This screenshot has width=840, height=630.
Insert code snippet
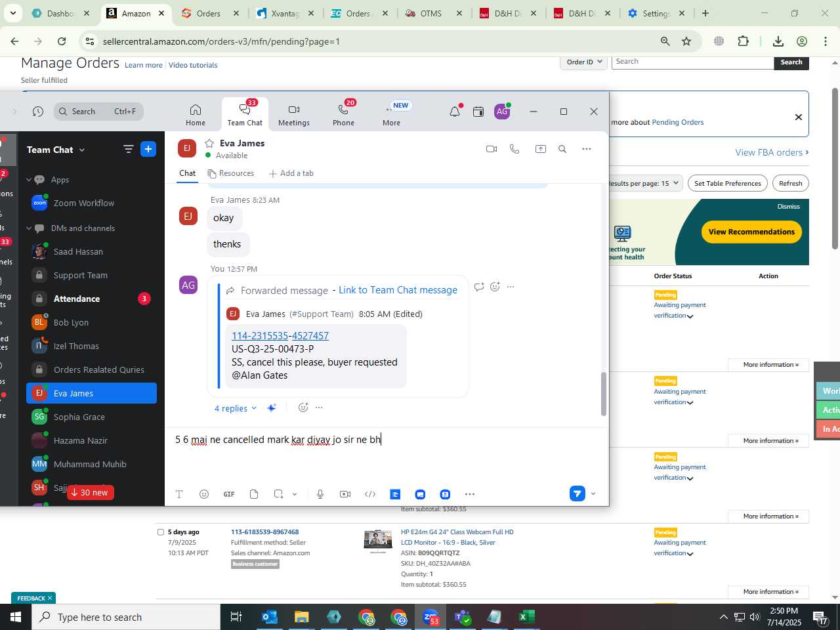[370, 494]
